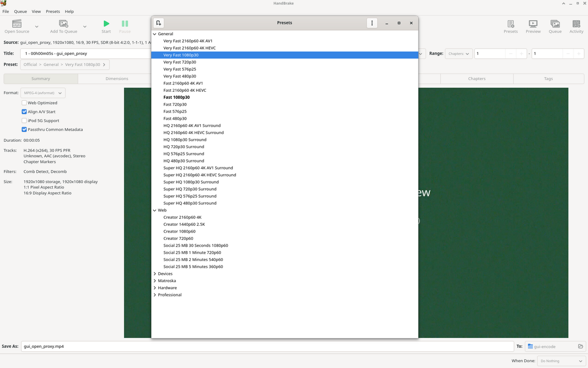Uncheck the Align A/V Start checkbox

[x=24, y=112]
